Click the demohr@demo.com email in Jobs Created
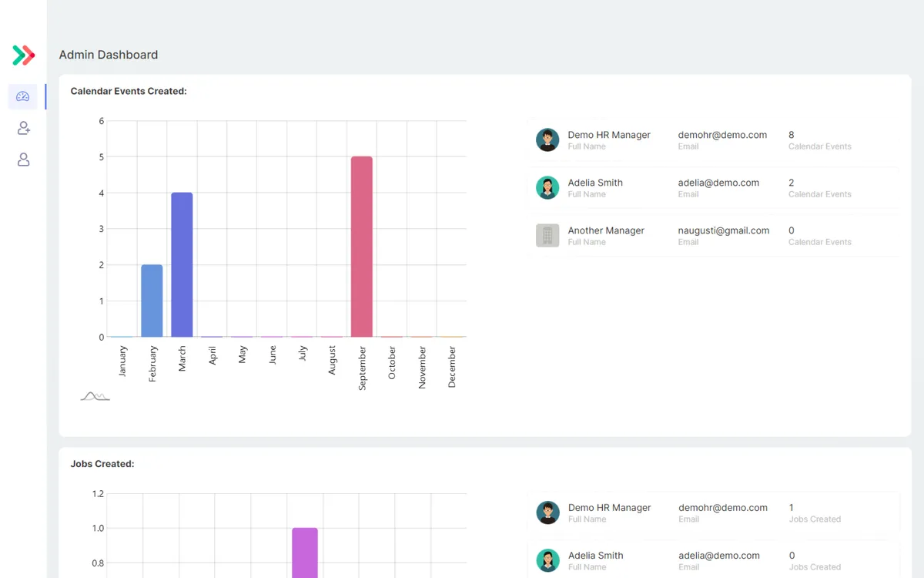924x578 pixels. 723,508
